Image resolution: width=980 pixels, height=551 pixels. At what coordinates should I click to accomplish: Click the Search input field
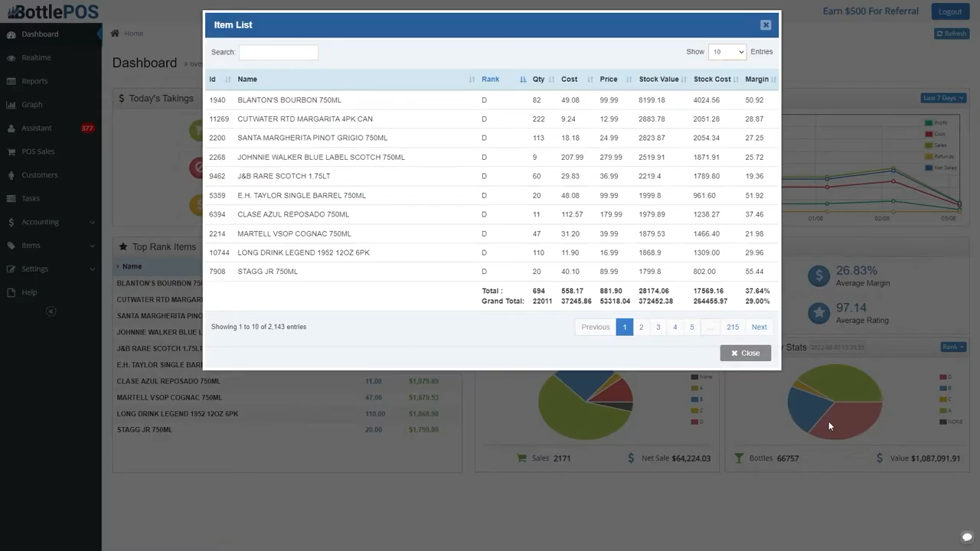click(x=278, y=52)
